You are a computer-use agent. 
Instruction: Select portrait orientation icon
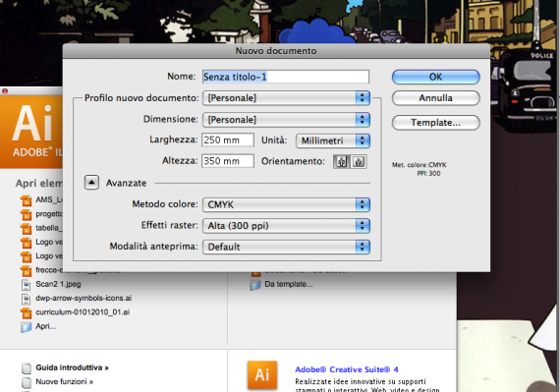click(342, 162)
